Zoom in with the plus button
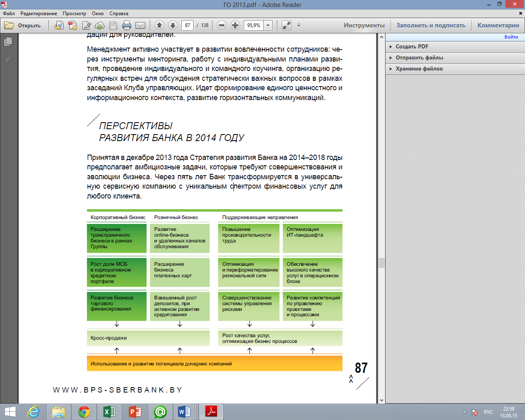This screenshot has height=420, width=525. (x=235, y=25)
